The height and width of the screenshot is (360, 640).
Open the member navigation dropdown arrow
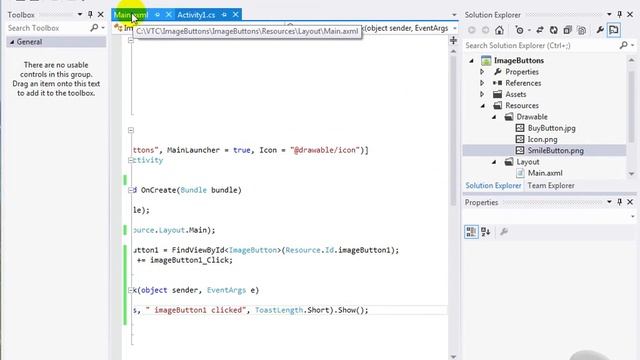click(x=455, y=28)
